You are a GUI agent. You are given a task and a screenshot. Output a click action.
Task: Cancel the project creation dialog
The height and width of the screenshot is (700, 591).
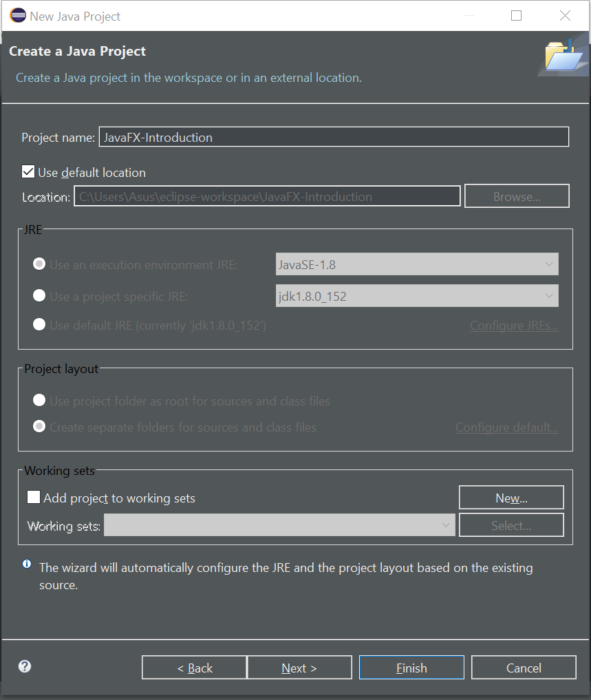[524, 668]
